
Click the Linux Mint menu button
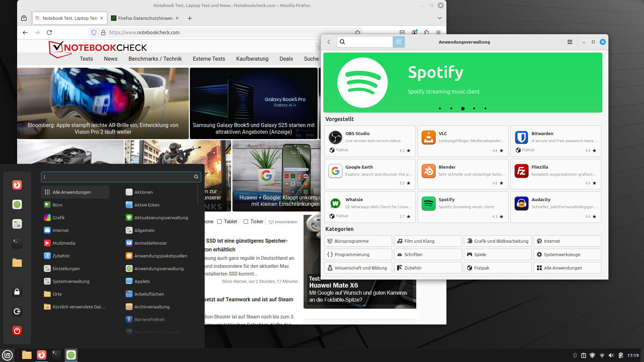pos(7,355)
